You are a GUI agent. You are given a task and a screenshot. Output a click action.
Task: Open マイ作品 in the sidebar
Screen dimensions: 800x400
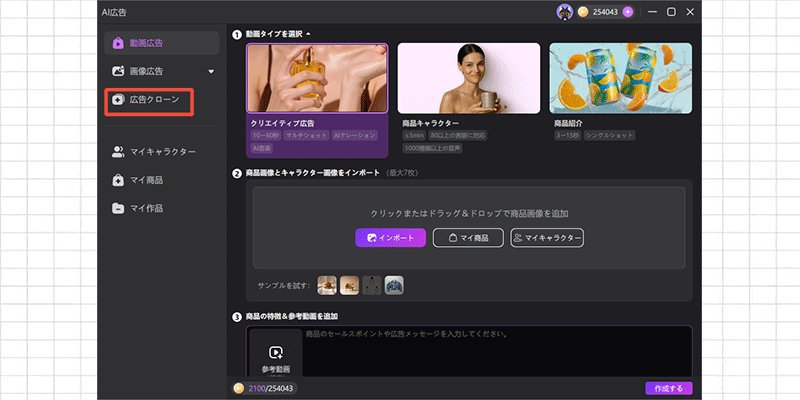(x=138, y=208)
